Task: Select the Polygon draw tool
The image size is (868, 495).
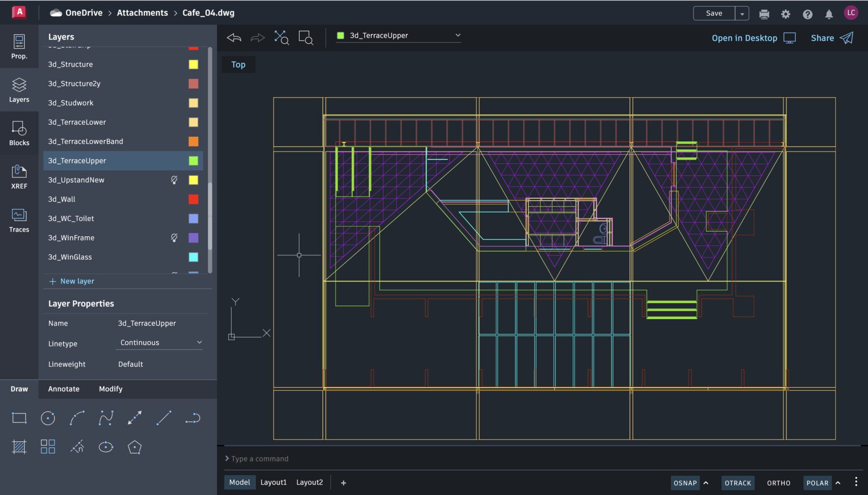Action: [x=134, y=447]
